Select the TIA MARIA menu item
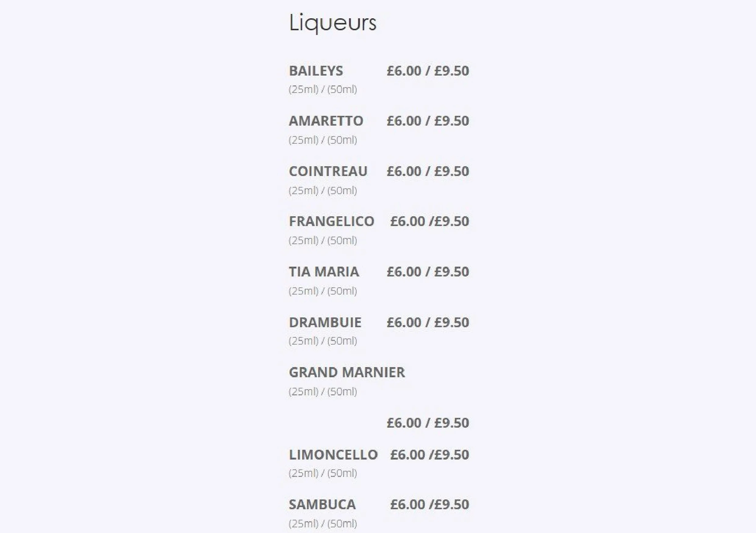Image resolution: width=756 pixels, height=533 pixels. 324,272
